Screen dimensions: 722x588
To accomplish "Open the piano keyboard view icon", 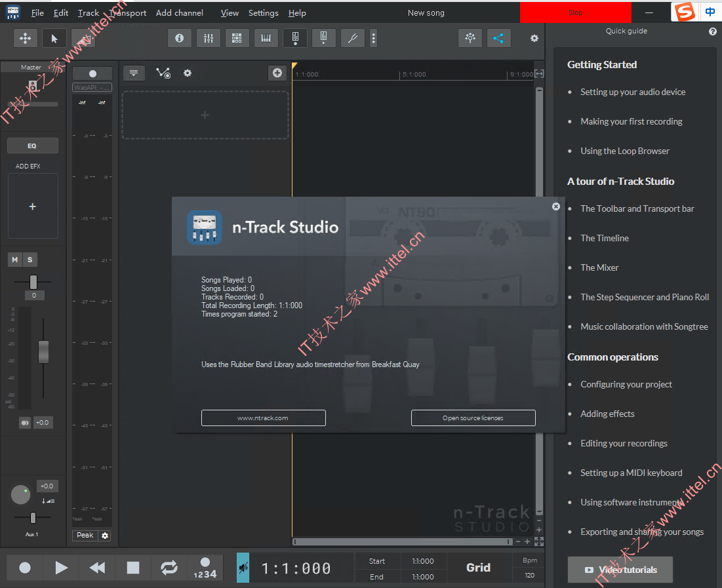I will click(266, 38).
